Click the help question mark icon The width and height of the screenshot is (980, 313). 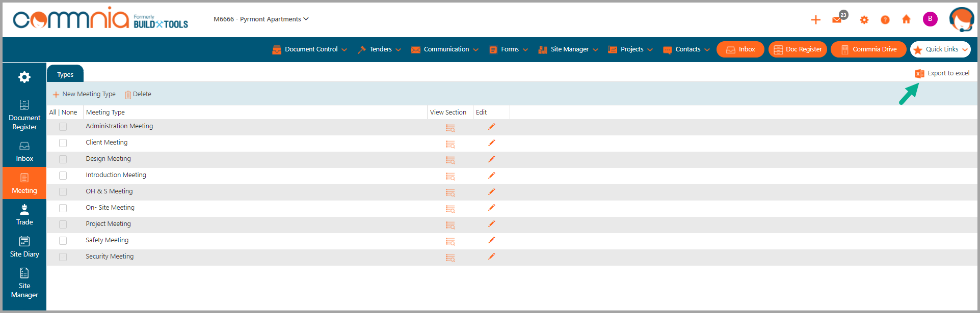(885, 20)
